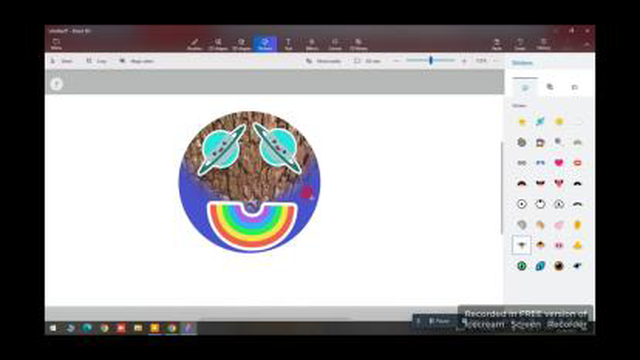Screen dimensions: 640x360
Task: Activate Magic select
Action: coord(137,61)
